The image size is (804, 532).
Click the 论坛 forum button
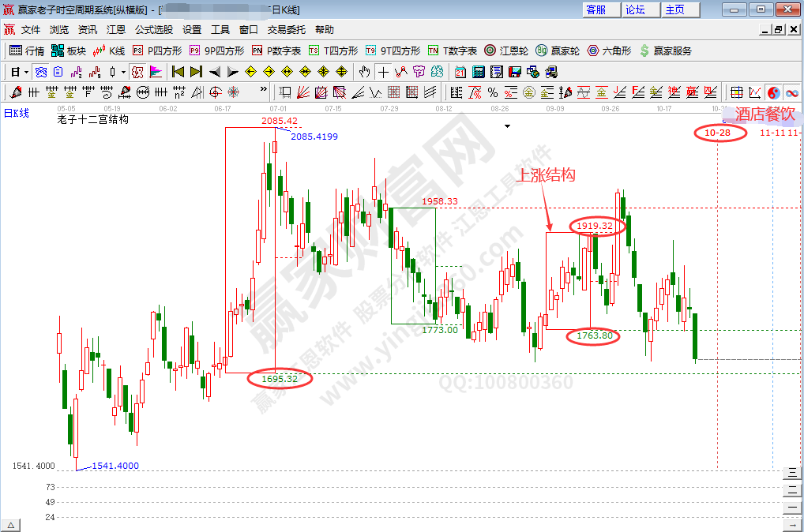coord(636,9)
